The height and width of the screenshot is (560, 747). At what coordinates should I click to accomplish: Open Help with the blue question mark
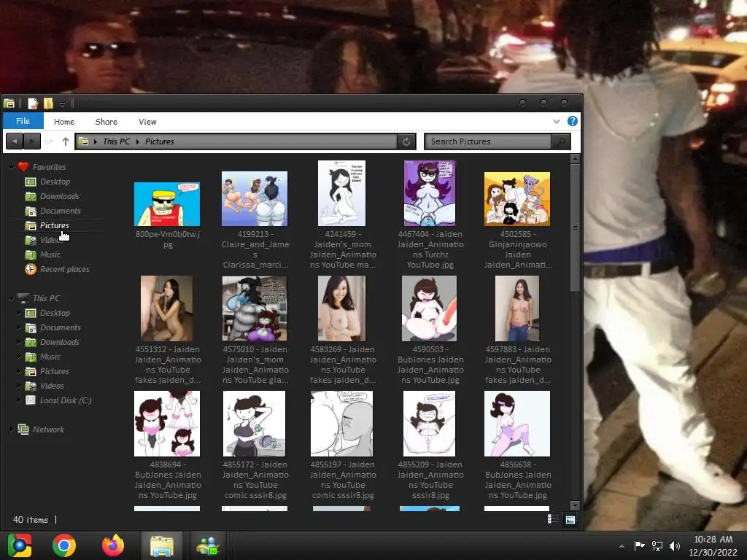[573, 121]
